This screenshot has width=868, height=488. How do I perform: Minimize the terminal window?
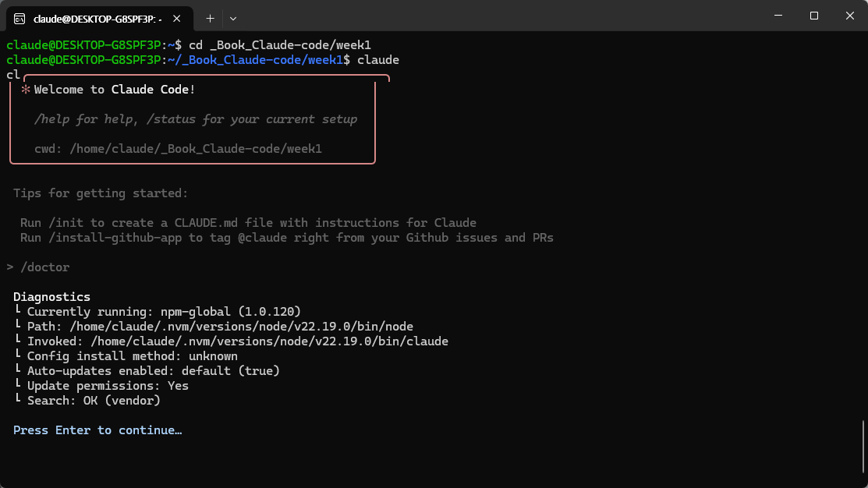(778, 16)
